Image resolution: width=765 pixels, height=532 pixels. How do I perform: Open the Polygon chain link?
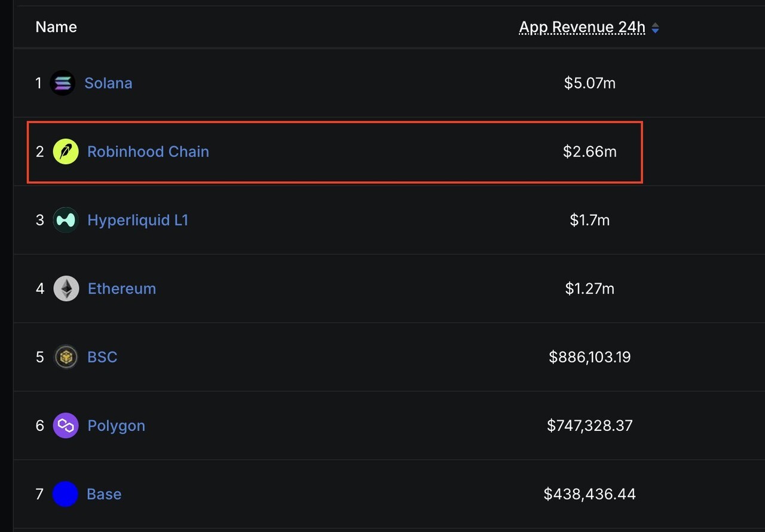[x=117, y=426]
